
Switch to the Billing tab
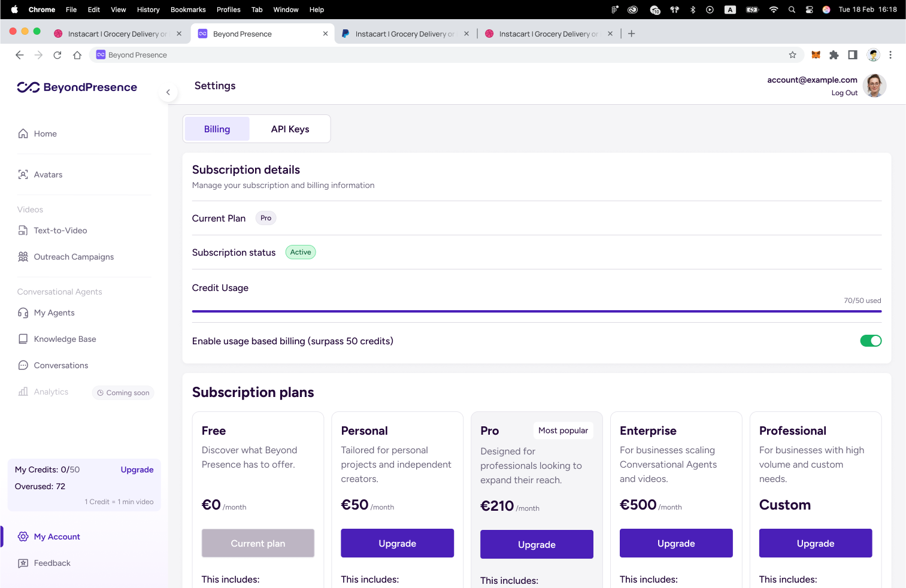217,129
